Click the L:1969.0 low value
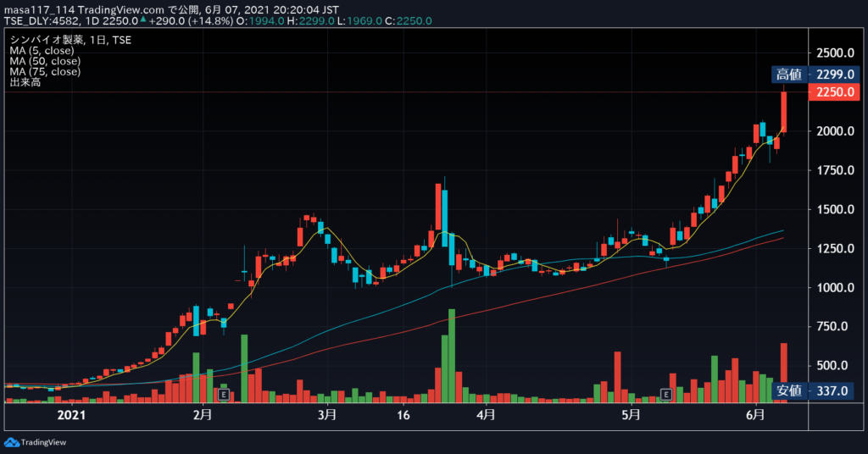The height and width of the screenshot is (454, 868). [359, 21]
